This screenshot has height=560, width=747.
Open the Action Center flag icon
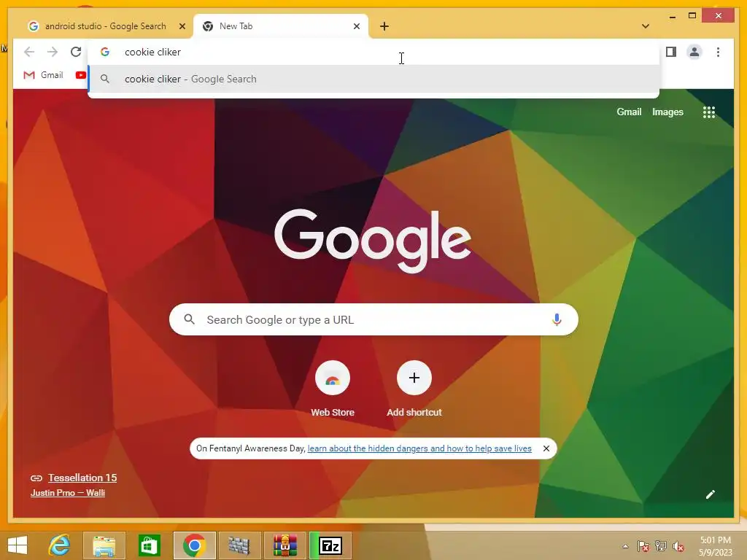click(x=643, y=546)
